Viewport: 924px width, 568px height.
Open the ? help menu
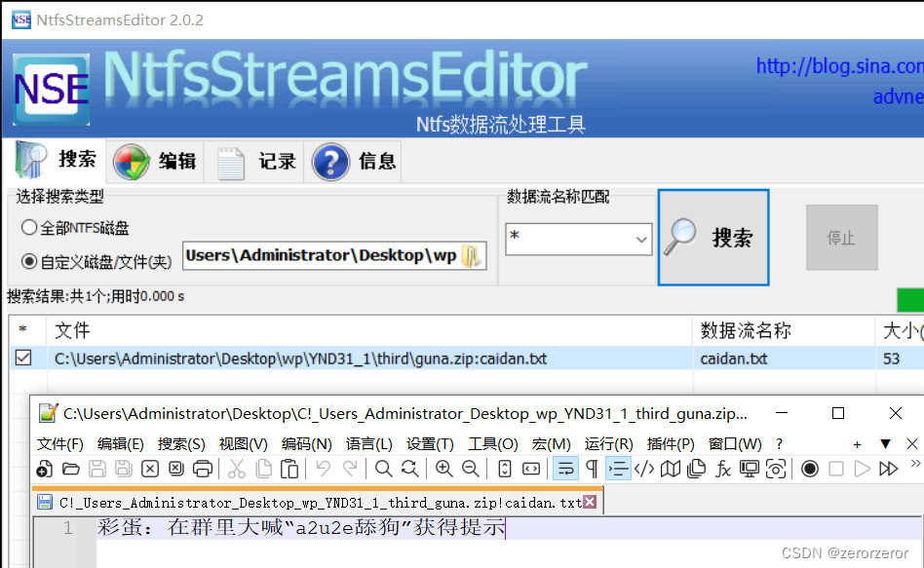click(779, 444)
